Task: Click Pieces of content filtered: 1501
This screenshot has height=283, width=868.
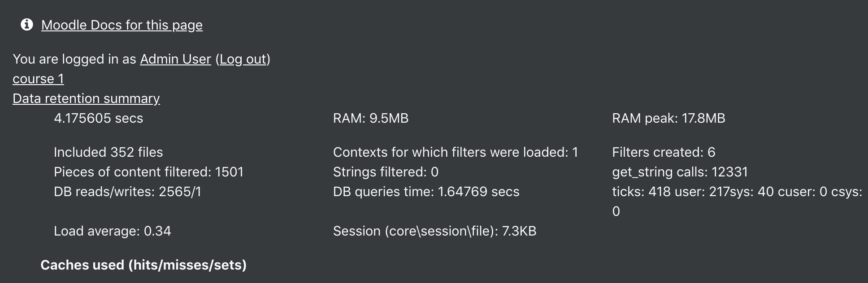Action: click(149, 172)
